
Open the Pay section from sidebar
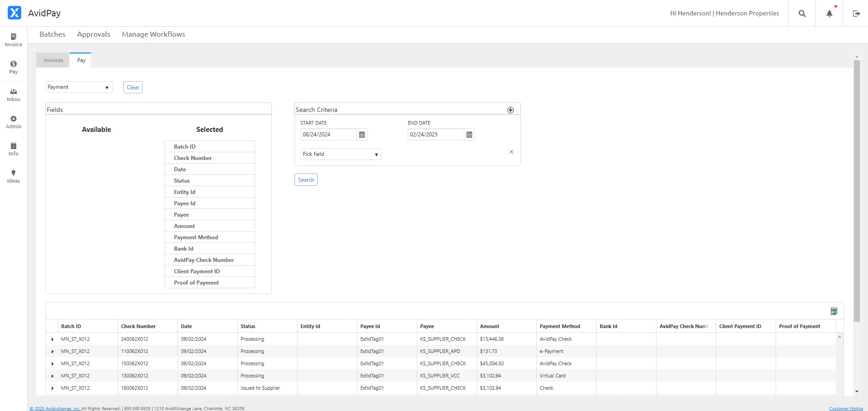(13, 66)
